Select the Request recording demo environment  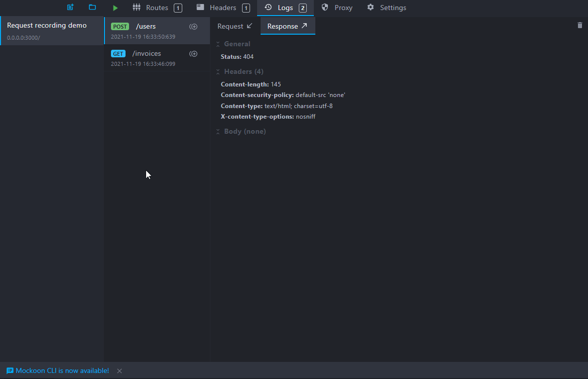(51, 31)
